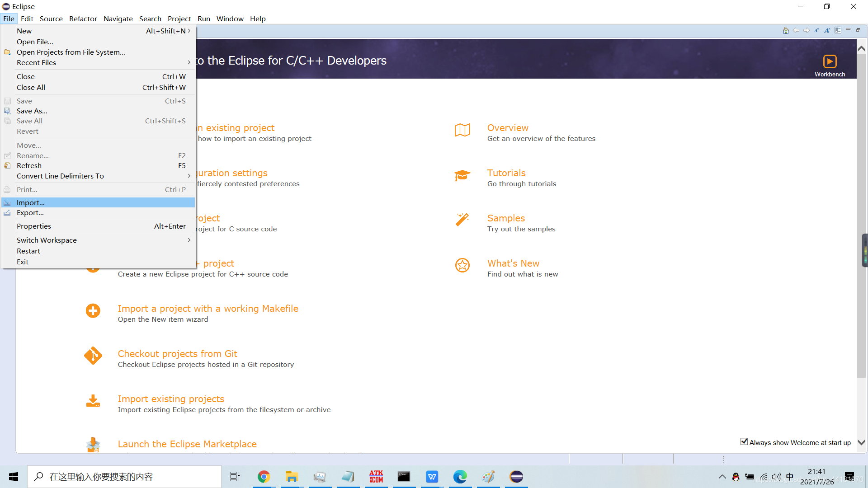Click the Workbench play icon
This screenshot has height=488, width=868.
[830, 61]
